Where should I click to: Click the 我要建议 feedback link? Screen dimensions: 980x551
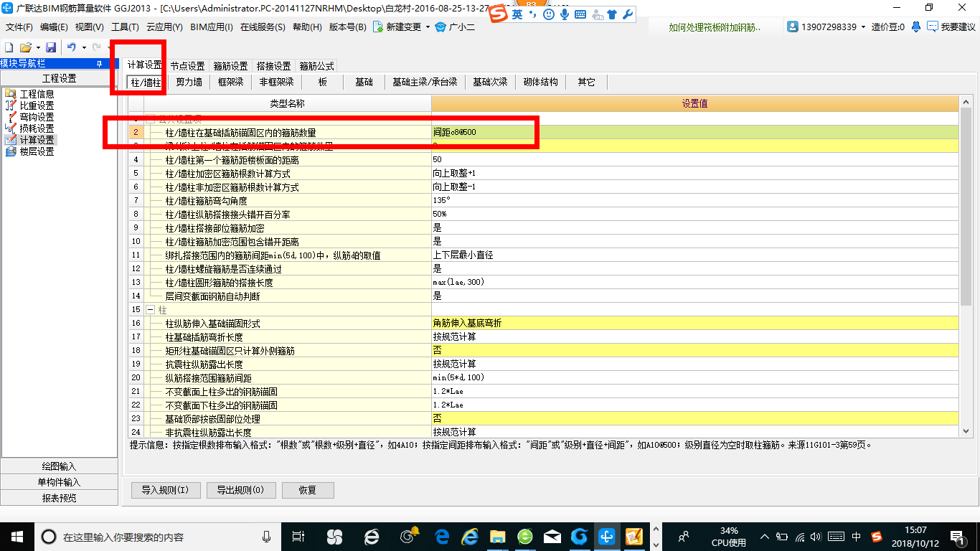pyautogui.click(x=951, y=27)
